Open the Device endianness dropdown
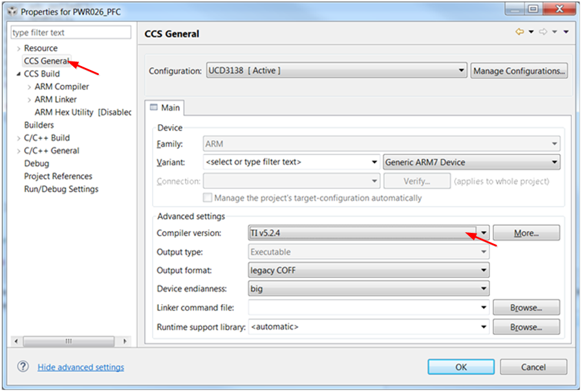 point(369,289)
